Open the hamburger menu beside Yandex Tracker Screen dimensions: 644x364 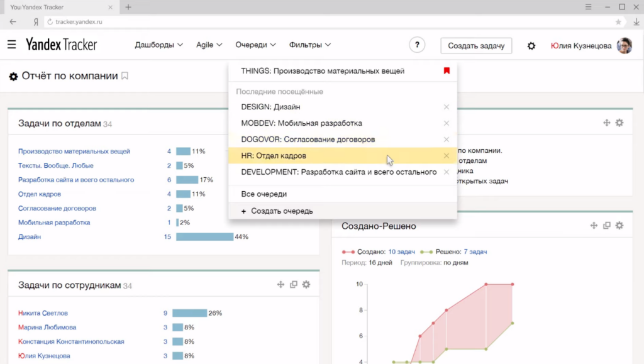(x=11, y=45)
